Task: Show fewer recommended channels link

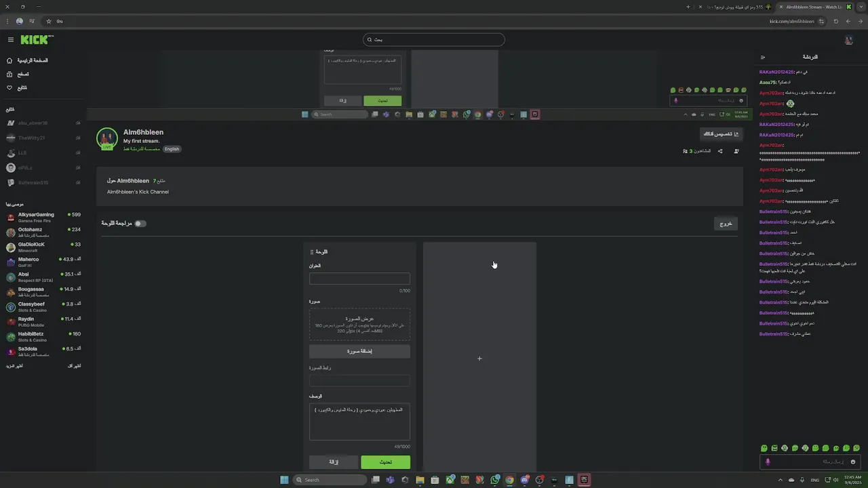Action: coord(75,366)
